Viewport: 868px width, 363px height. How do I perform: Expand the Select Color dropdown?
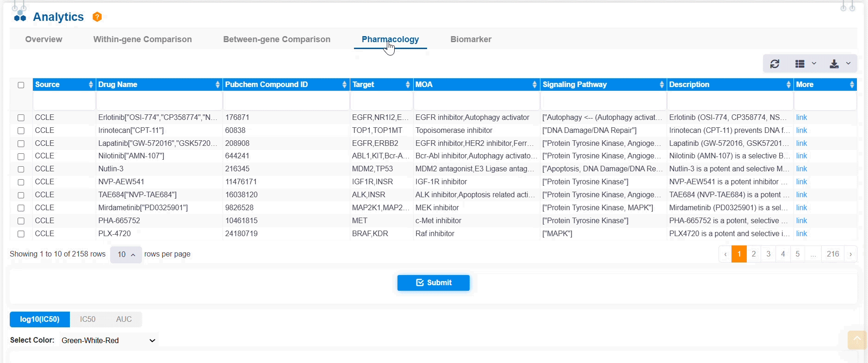pos(109,340)
